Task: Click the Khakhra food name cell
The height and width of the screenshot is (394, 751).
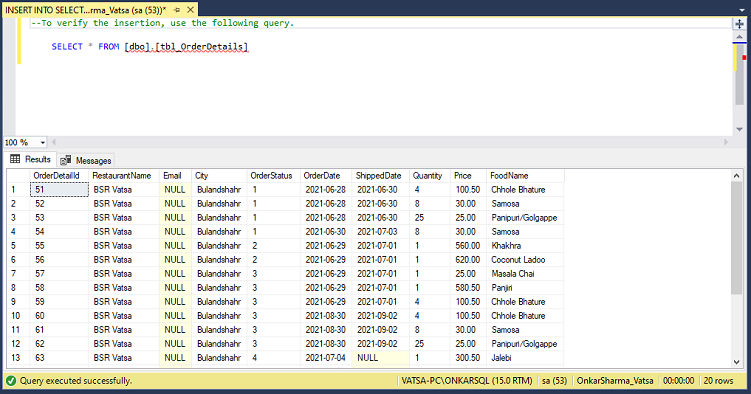Action: pyautogui.click(x=525, y=246)
